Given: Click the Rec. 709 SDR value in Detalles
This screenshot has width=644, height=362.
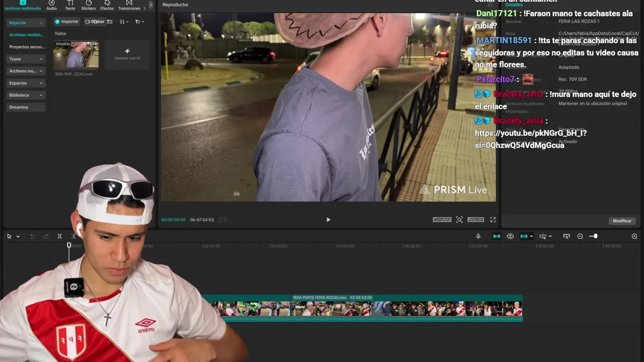Looking at the screenshot, I should point(573,79).
